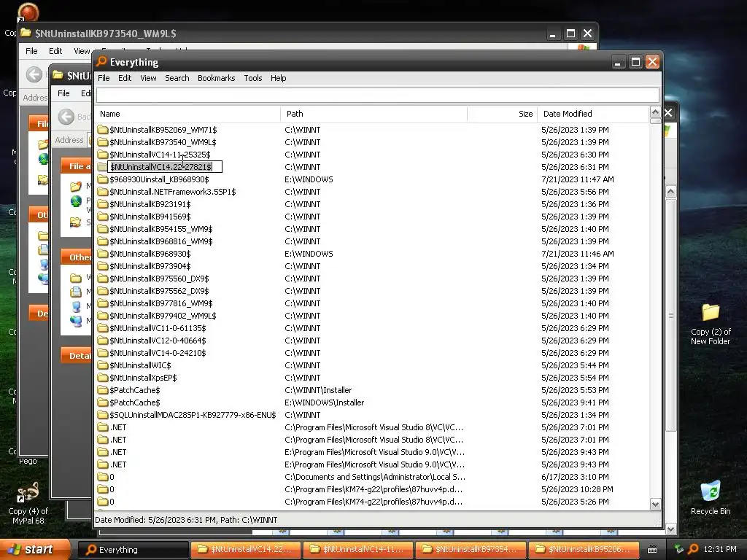Click Everything magnifier icon in system tray
This screenshot has height=560, width=747.
tap(693, 549)
